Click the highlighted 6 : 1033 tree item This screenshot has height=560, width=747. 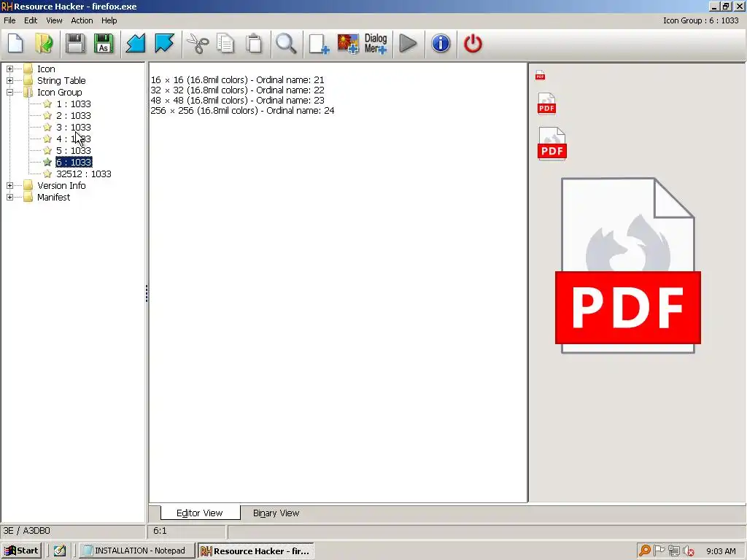[x=74, y=163]
